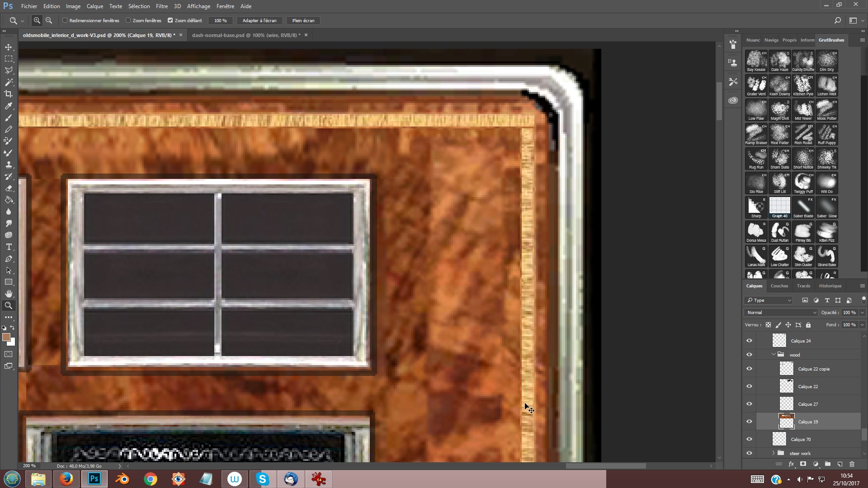Select the Brush tool
This screenshot has height=488, width=868.
pos(9,117)
